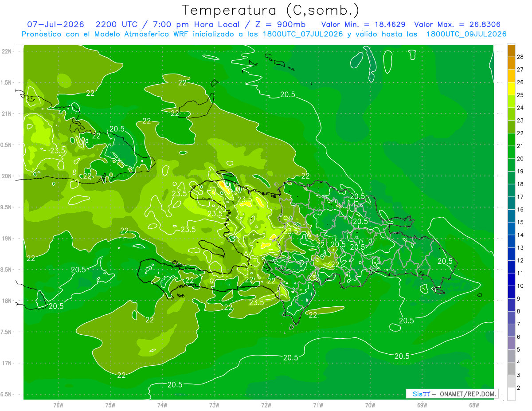
Task: Click the 17N latitude axis label
Action: click(x=7, y=363)
